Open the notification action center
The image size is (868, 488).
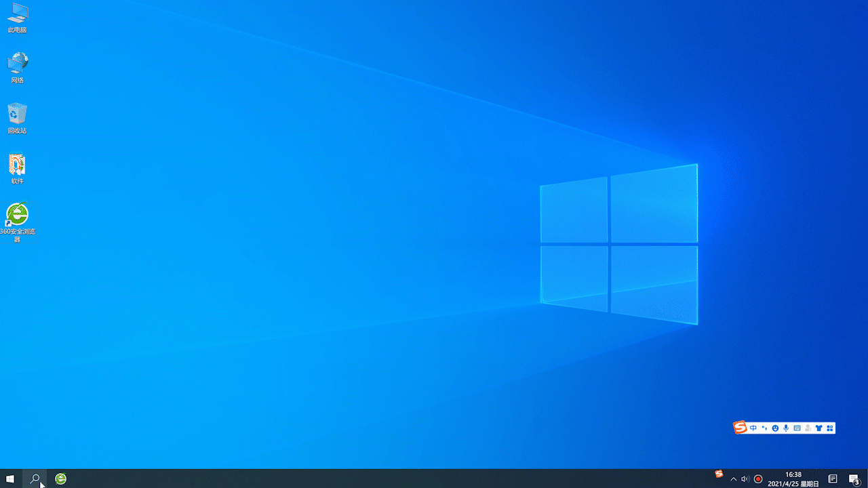854,479
